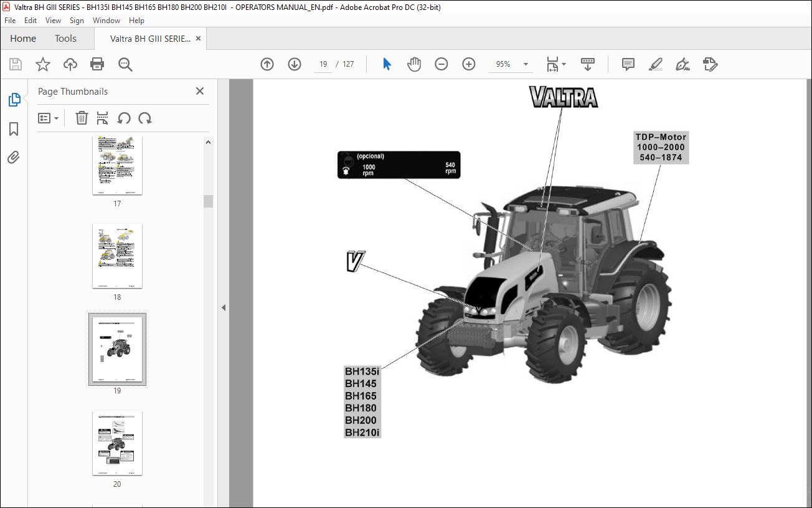This screenshot has height=508, width=812.
Task: Click the thumbnails panel scrollbar thumb
Action: pyautogui.click(x=208, y=201)
